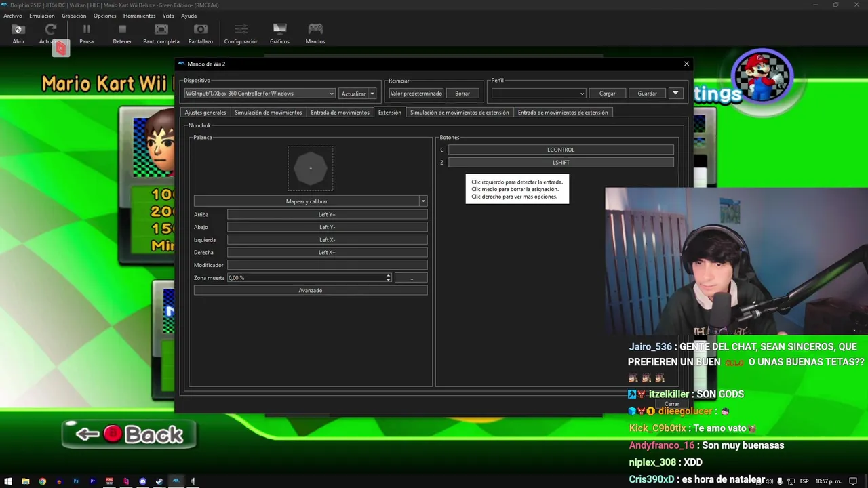868x488 pixels.
Task: Switch to Entrada de movimientos tab
Action: coord(340,113)
